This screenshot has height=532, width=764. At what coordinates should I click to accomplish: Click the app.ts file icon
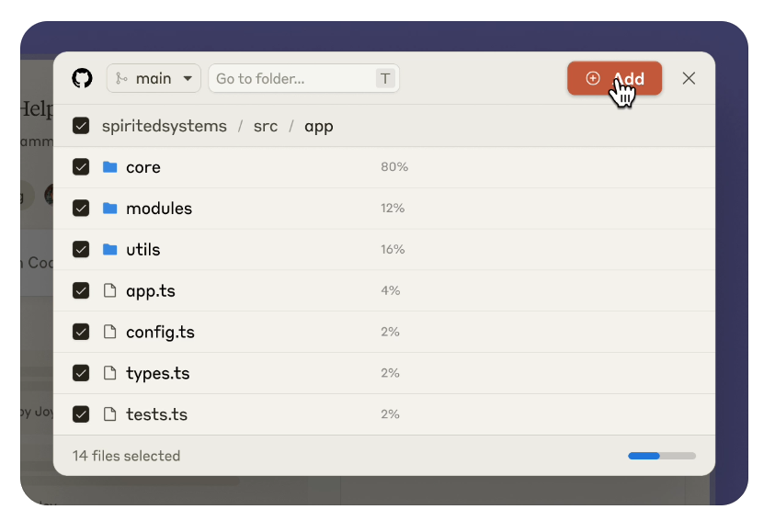pos(110,291)
